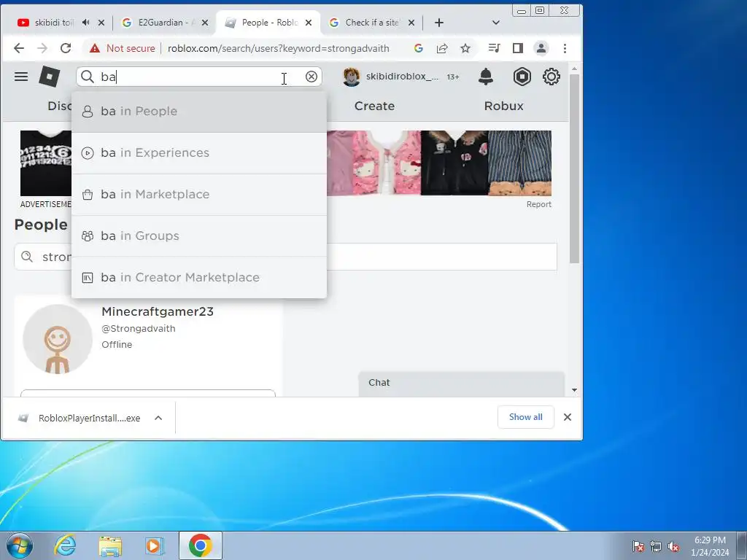Open the media controls toolbar icon
The height and width of the screenshot is (560, 747).
point(494,48)
